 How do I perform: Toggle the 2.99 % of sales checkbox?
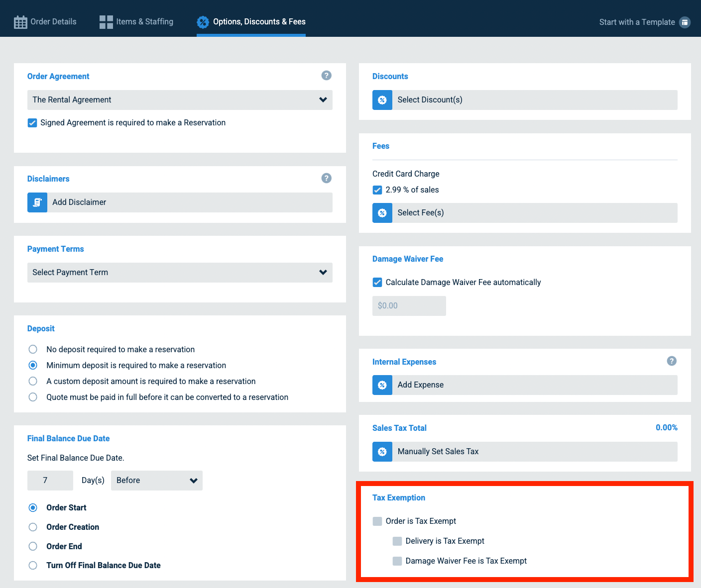377,190
